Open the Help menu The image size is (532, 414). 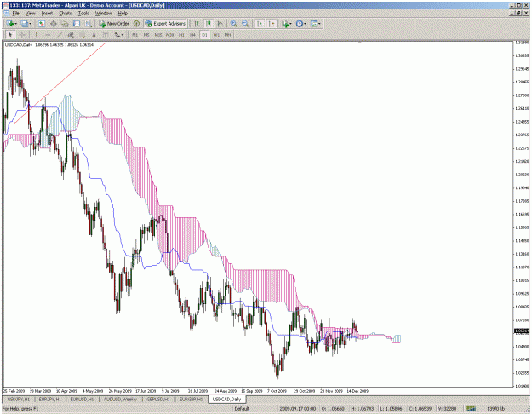[123, 14]
